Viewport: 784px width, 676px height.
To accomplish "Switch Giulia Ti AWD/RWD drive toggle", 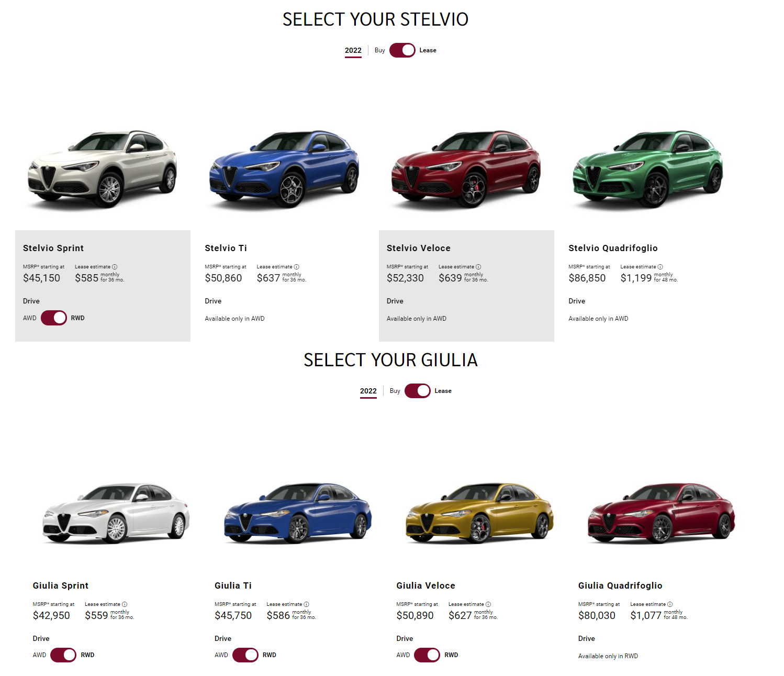I will coord(245,655).
